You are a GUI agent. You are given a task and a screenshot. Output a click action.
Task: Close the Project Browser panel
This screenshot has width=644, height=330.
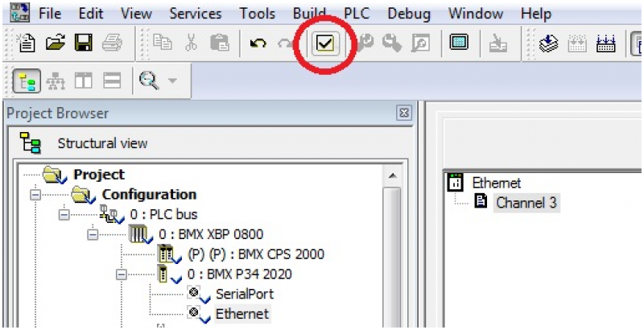pos(405,113)
